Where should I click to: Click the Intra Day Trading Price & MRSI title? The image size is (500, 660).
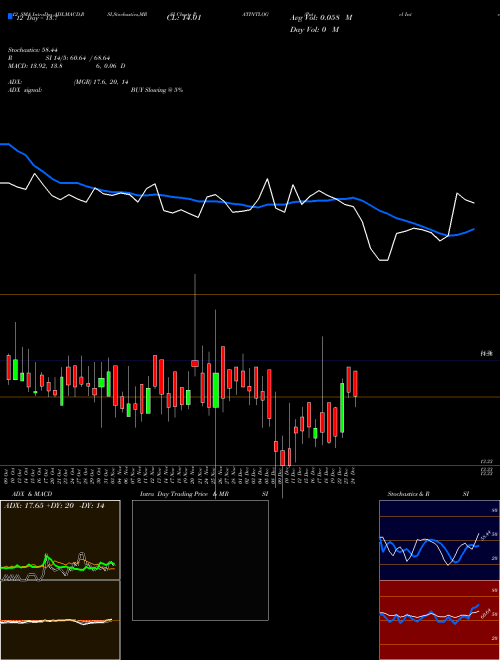coord(204,494)
